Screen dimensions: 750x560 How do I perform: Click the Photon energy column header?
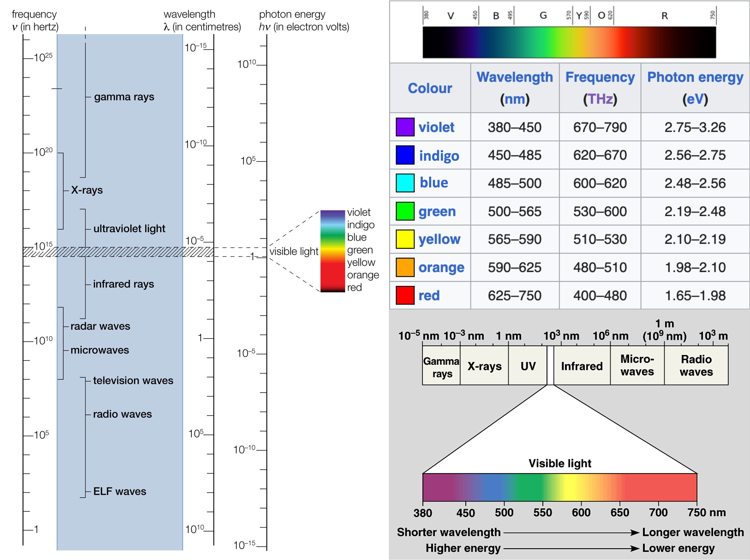coord(695,77)
